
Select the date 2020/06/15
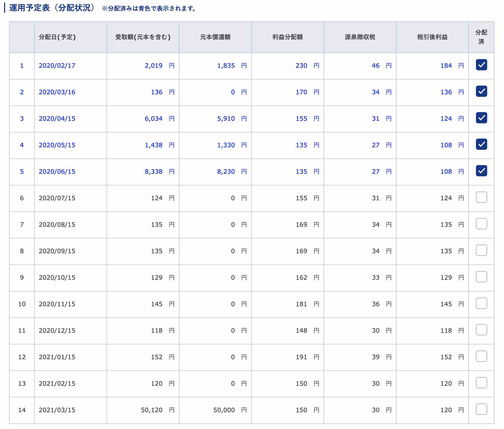(x=57, y=172)
